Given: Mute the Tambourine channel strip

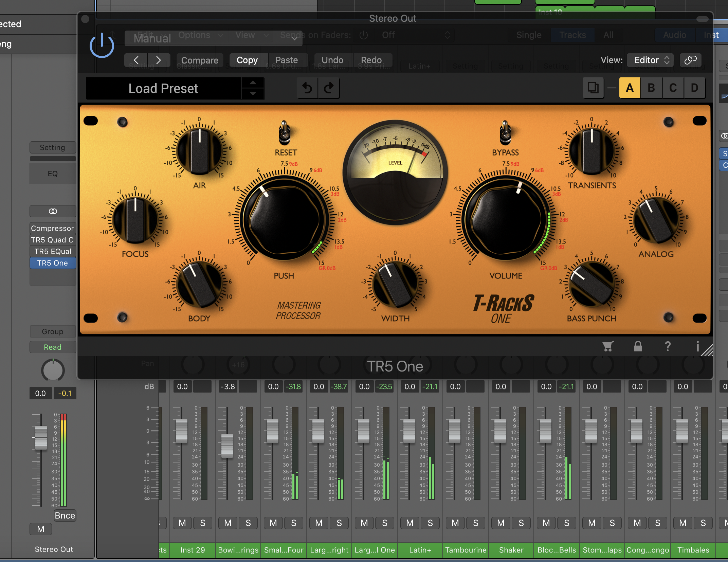Looking at the screenshot, I should click(455, 523).
